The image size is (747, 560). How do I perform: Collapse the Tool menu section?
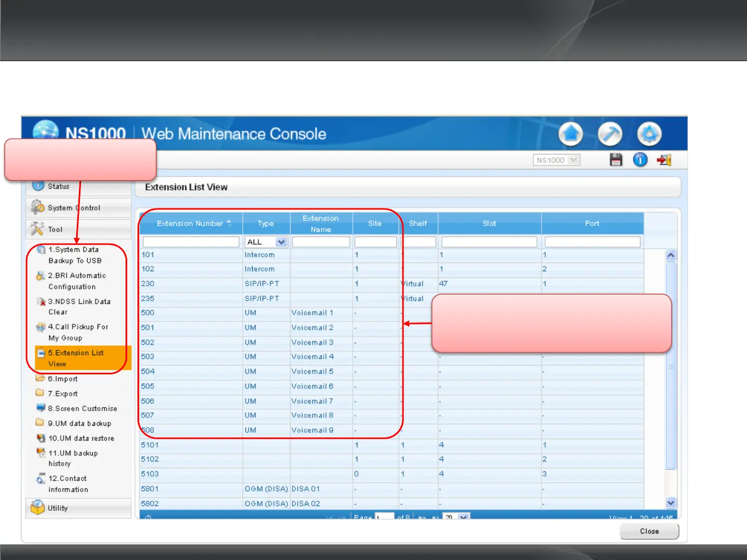coord(78,229)
